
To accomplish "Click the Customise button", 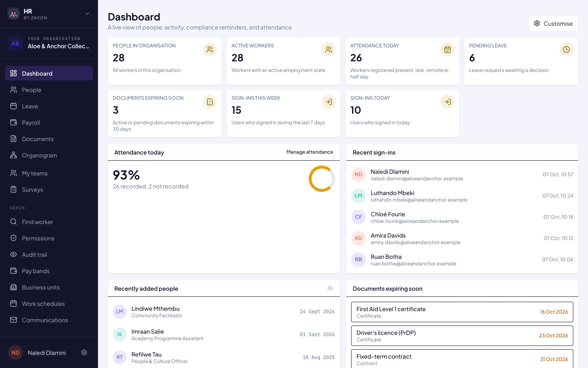I will (x=553, y=23).
